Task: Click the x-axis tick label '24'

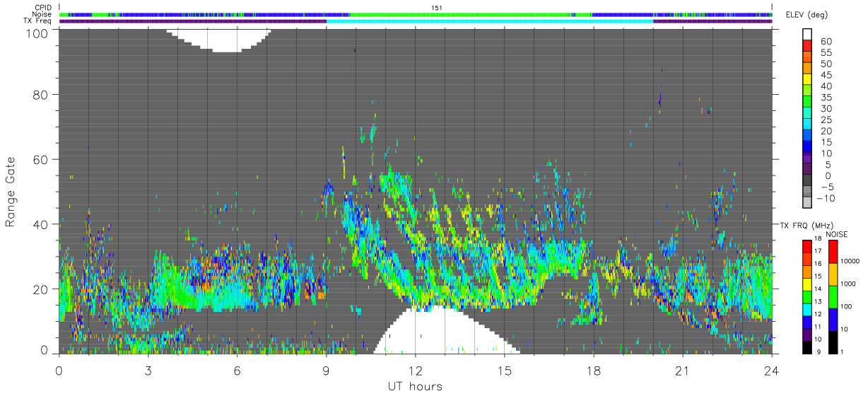Action: point(772,370)
